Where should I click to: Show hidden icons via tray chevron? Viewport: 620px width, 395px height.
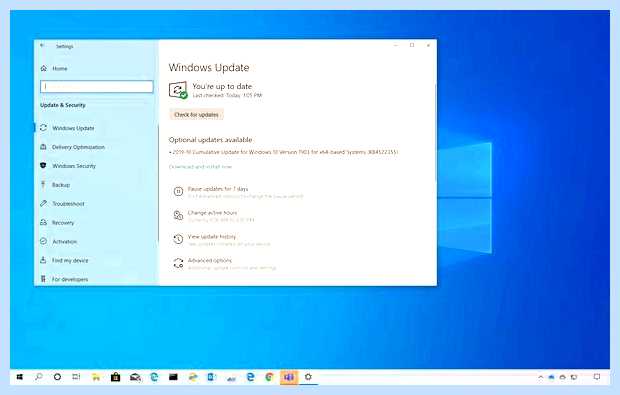[x=541, y=378]
